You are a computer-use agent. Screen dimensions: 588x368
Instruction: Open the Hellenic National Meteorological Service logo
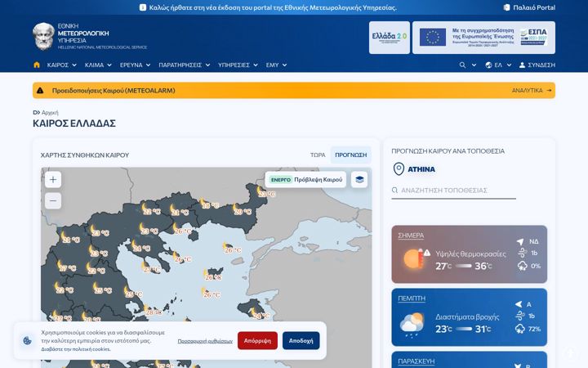click(x=90, y=37)
